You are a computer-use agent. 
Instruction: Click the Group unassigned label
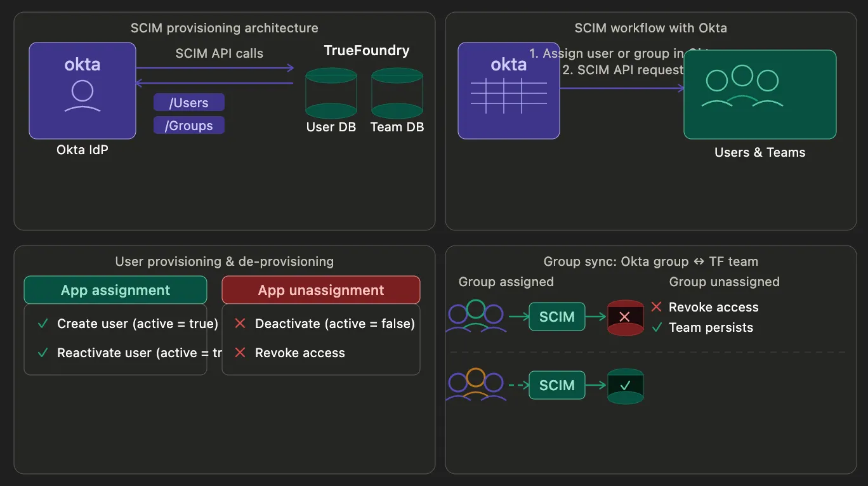tap(725, 282)
